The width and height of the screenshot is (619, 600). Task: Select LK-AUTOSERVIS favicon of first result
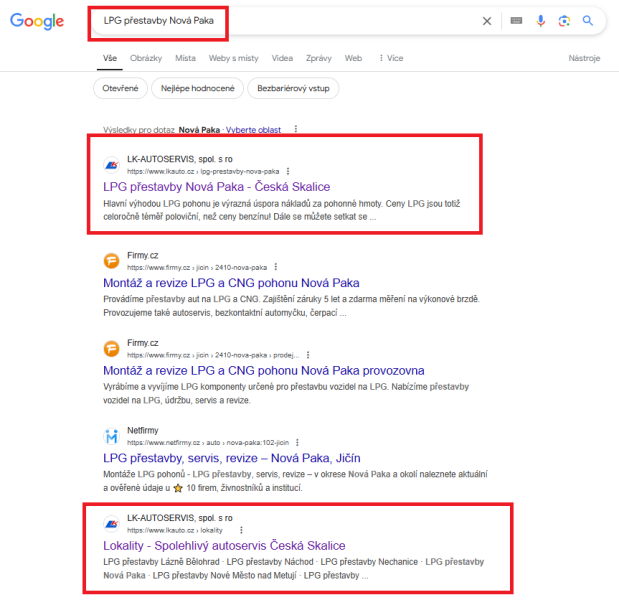click(x=112, y=165)
